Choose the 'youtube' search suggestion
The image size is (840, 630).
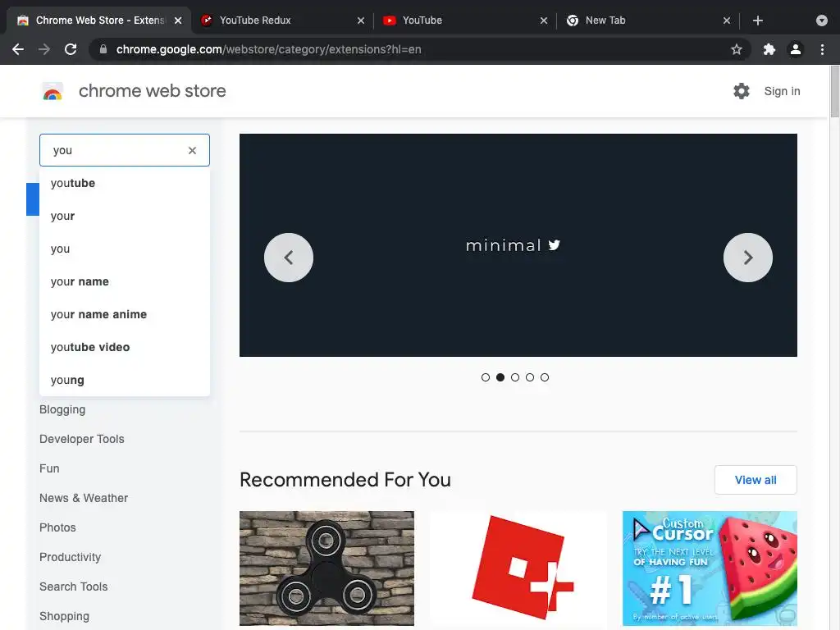click(x=125, y=183)
